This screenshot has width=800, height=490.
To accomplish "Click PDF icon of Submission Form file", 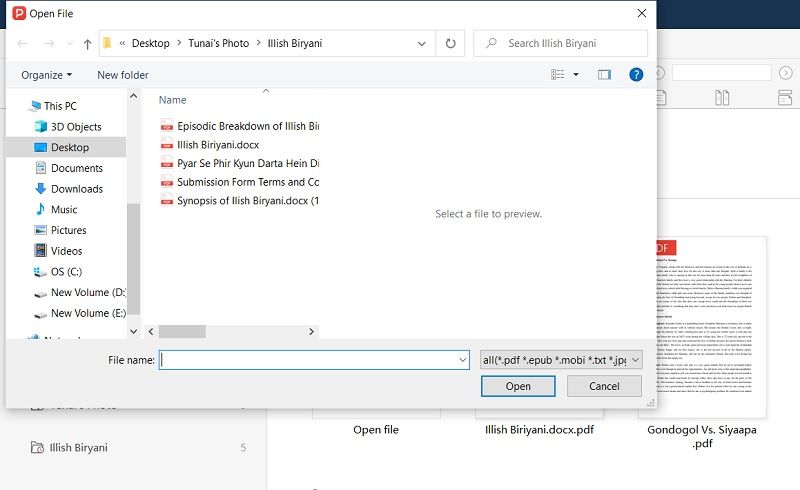I will tap(167, 182).
